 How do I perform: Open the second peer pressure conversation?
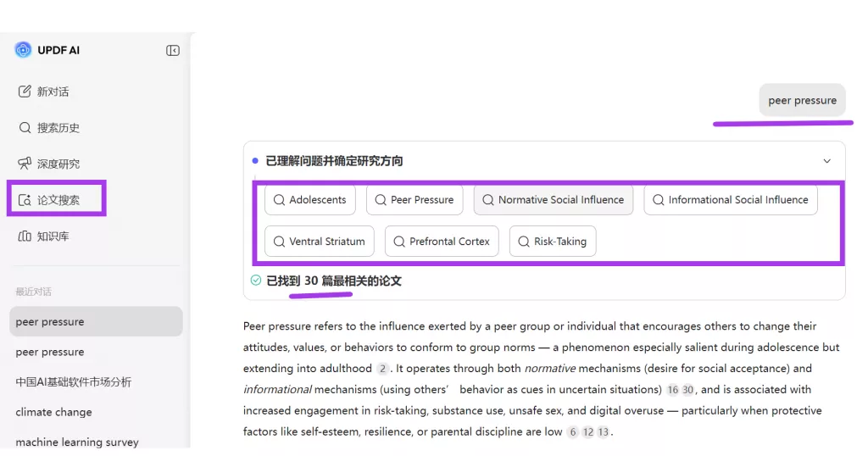(50, 352)
